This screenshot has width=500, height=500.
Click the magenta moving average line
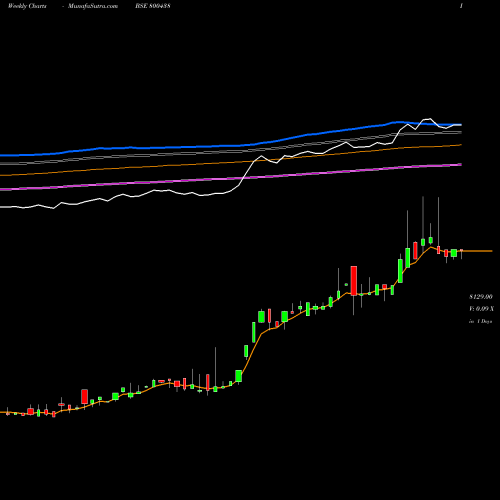tap(231, 177)
